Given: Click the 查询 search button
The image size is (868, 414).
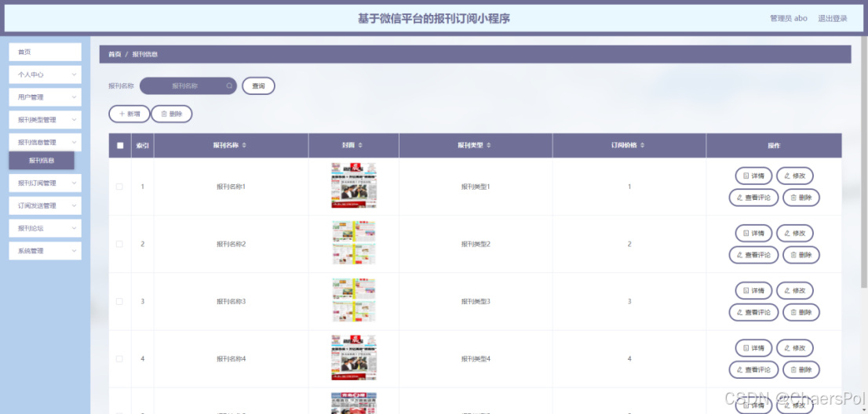Looking at the screenshot, I should pos(258,86).
